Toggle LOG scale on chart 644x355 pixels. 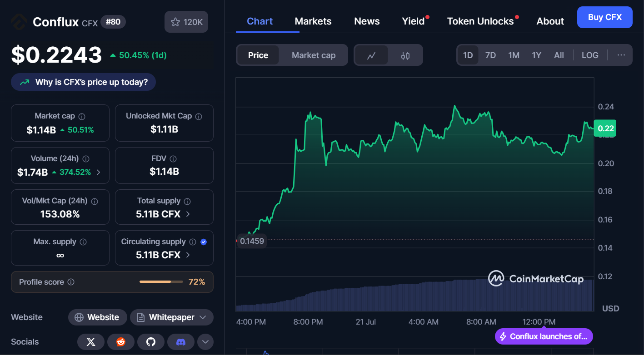tap(590, 55)
